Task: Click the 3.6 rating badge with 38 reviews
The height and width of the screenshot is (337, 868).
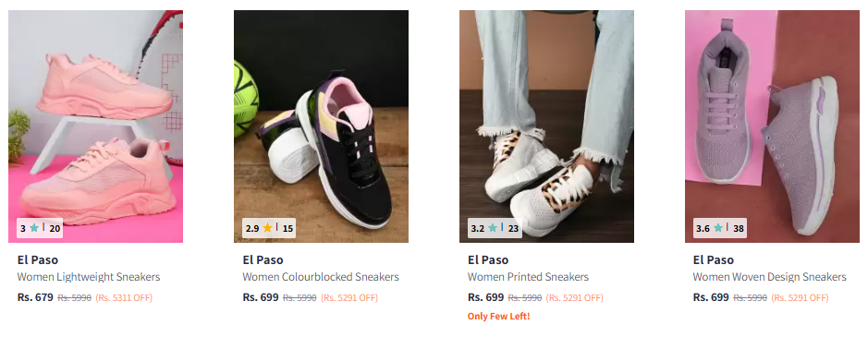Action: coord(720,228)
